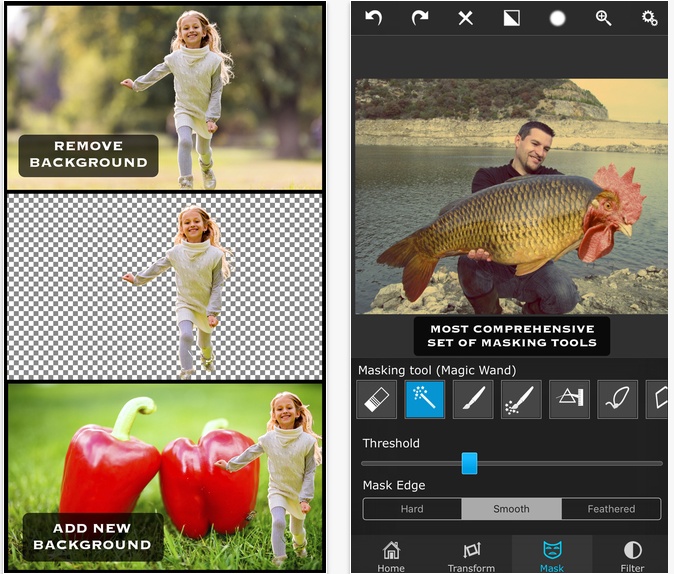Open the Filter tab
This screenshot has height=574, width=674.
(632, 556)
